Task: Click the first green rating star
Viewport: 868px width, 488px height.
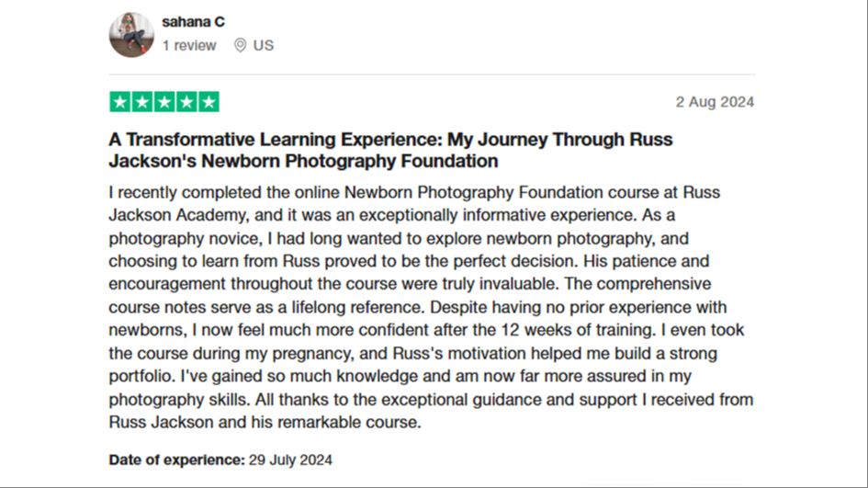Action: [x=120, y=102]
